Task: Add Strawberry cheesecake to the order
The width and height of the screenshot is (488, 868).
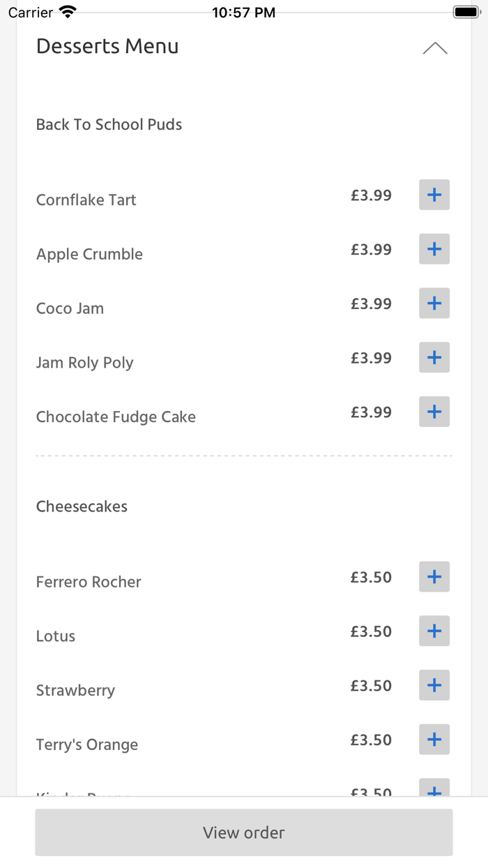Action: click(x=434, y=685)
